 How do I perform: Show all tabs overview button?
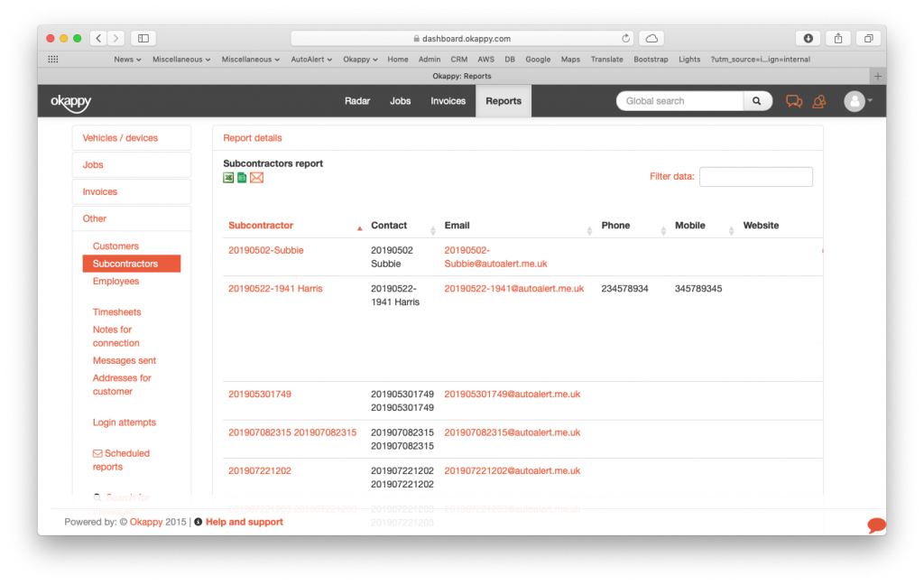869,38
